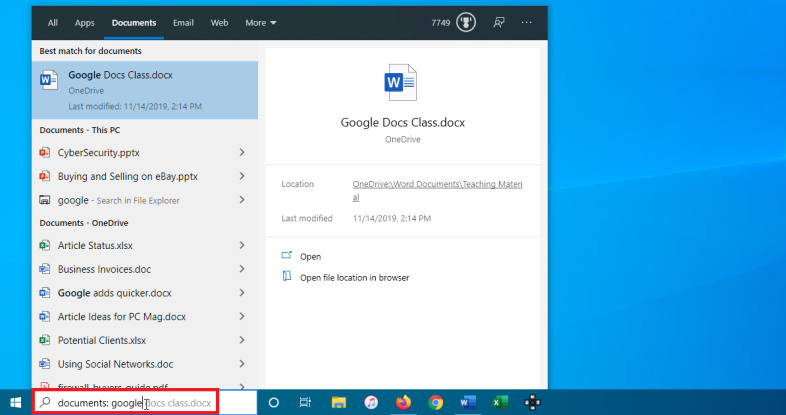The height and width of the screenshot is (415, 786).
Task: Expand arrow for Google adds quicker.docx
Action: click(x=242, y=293)
